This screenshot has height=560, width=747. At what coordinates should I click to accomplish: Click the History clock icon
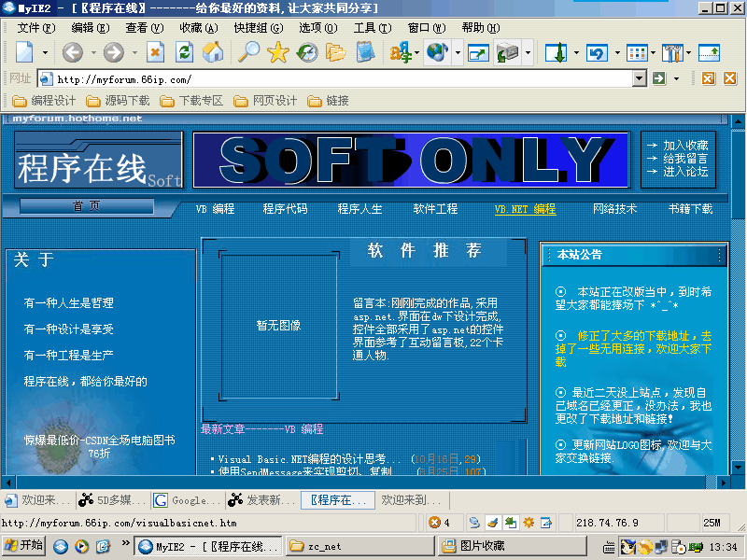tap(307, 53)
